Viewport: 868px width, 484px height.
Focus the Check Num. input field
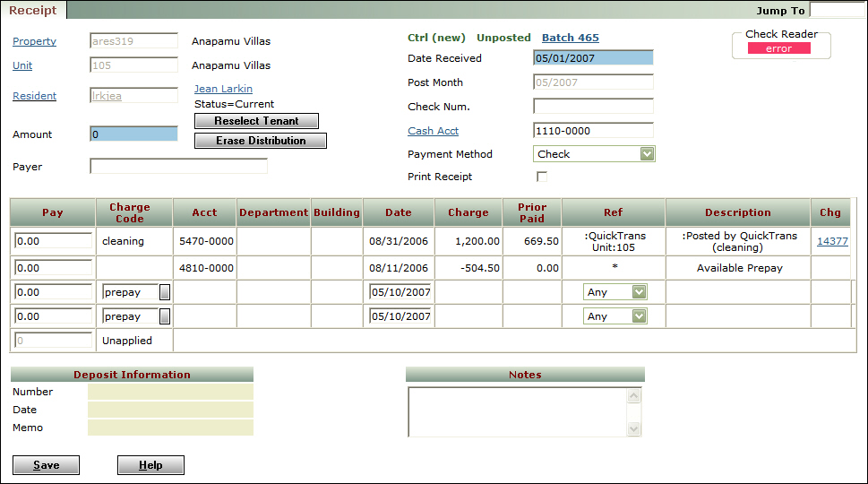(593, 107)
